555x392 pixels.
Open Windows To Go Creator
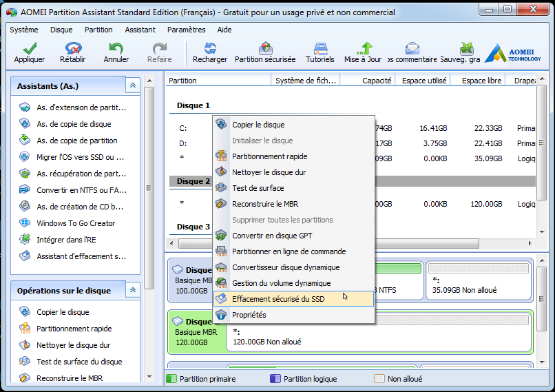(x=67, y=223)
